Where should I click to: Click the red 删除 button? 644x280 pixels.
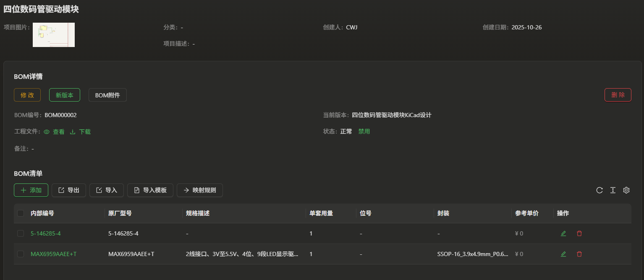coord(618,95)
